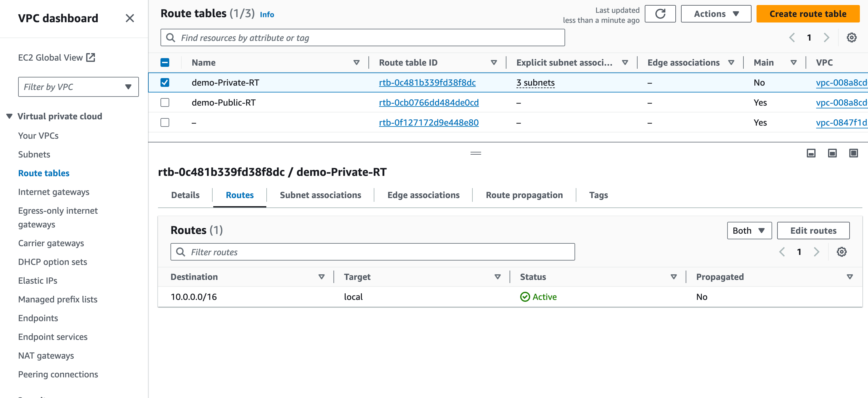Image resolution: width=868 pixels, height=398 pixels.
Task: Close the VPC dashboard sidebar
Action: pyautogui.click(x=130, y=18)
